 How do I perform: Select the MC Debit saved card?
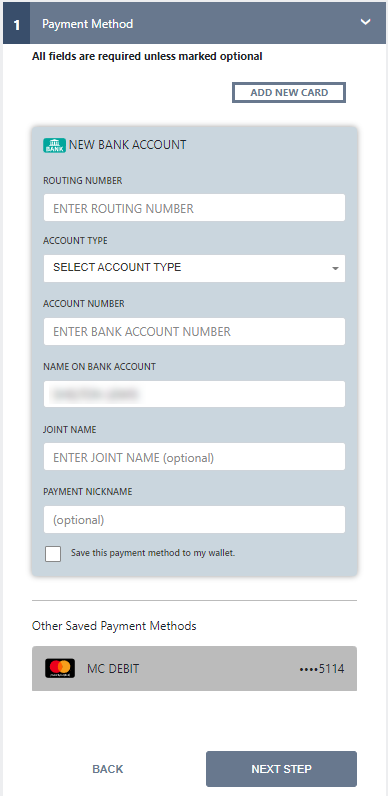click(x=195, y=669)
